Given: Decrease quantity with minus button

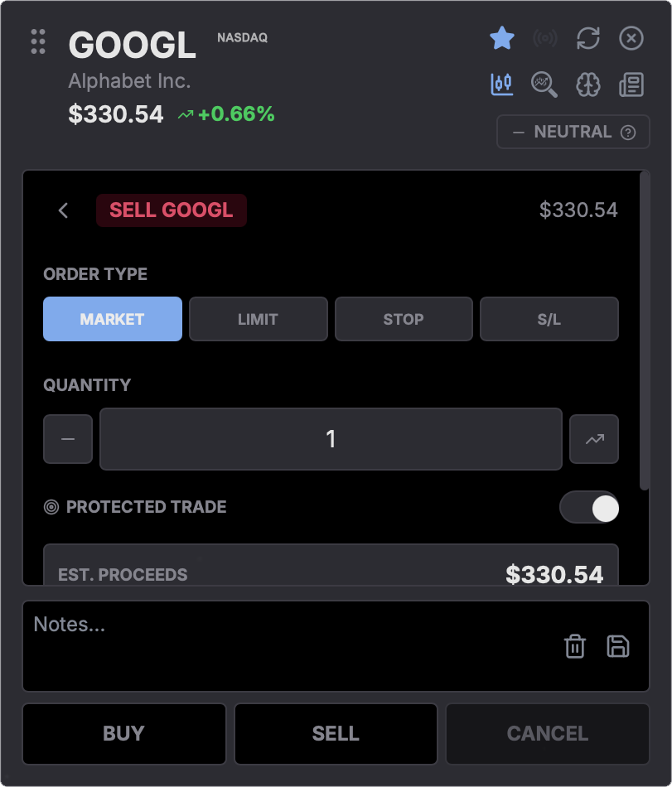Looking at the screenshot, I should [68, 439].
